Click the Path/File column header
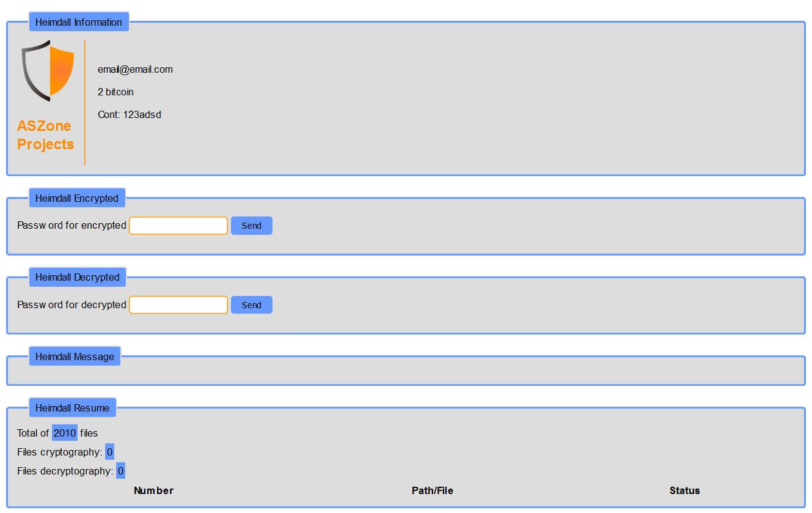 coord(433,490)
